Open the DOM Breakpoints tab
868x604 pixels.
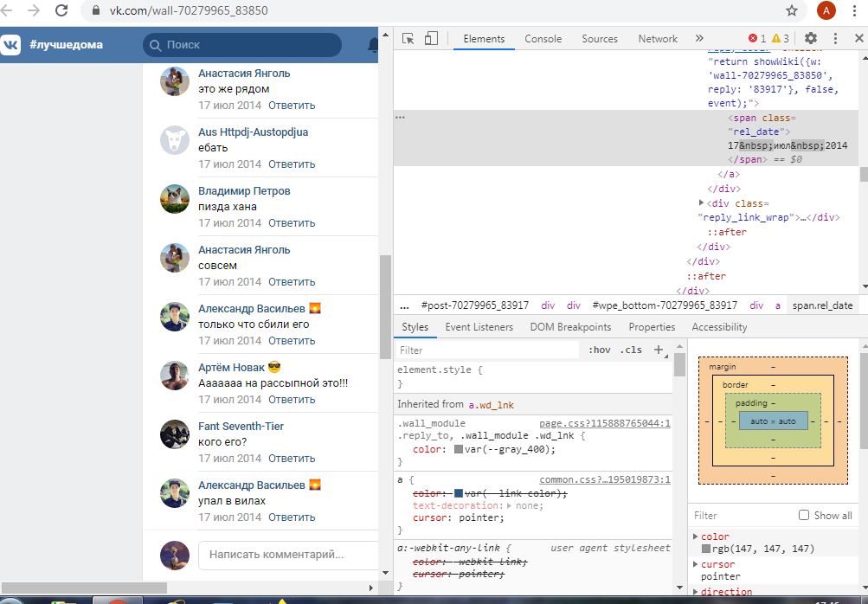570,327
